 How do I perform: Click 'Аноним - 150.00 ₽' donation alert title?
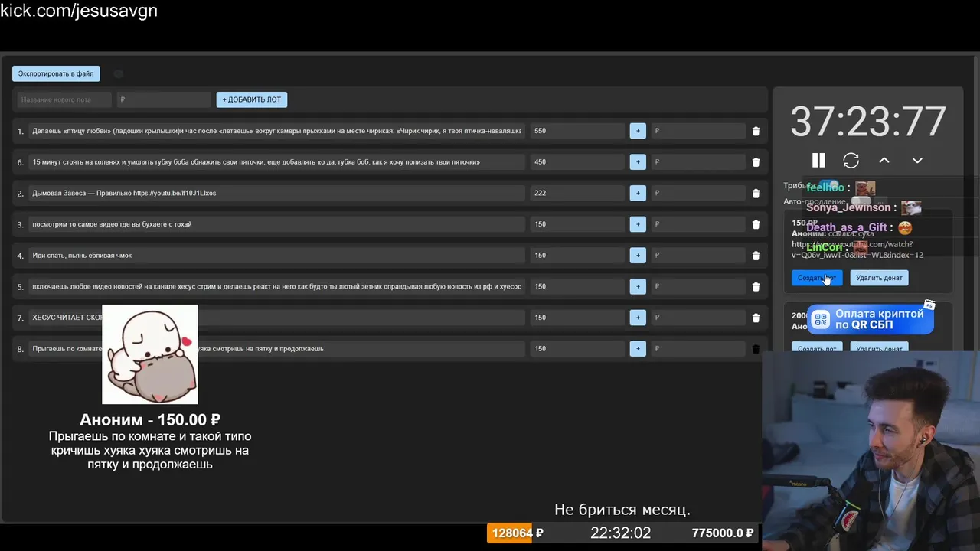tap(150, 419)
